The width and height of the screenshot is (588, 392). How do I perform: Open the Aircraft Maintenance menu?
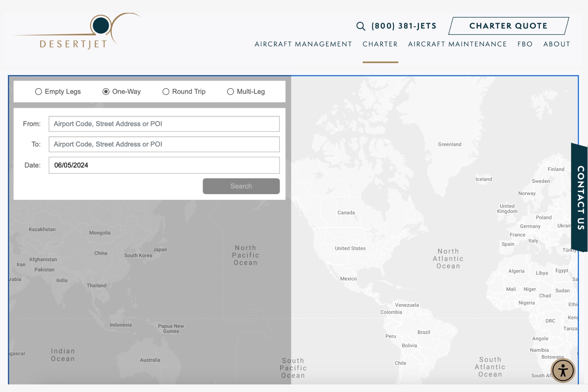pos(457,44)
